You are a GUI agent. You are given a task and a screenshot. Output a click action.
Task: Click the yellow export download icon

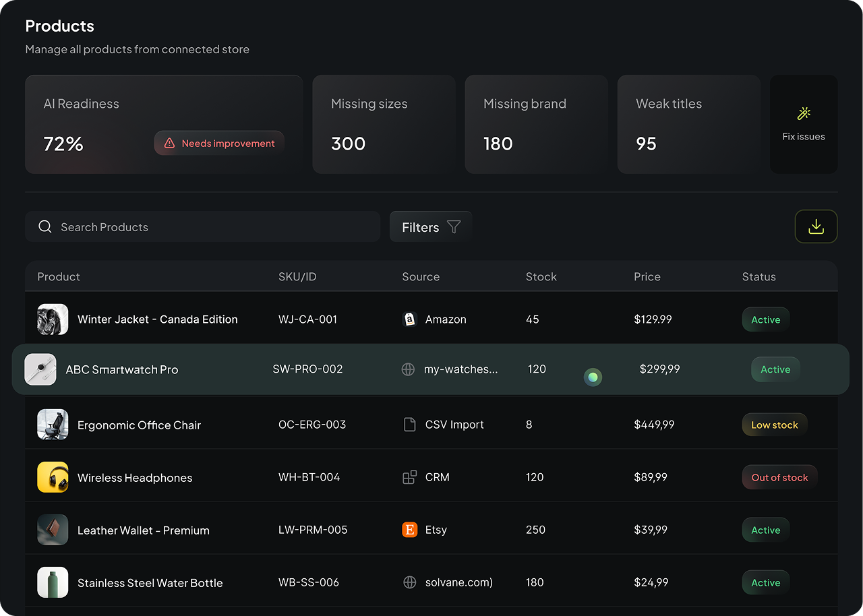coord(816,226)
